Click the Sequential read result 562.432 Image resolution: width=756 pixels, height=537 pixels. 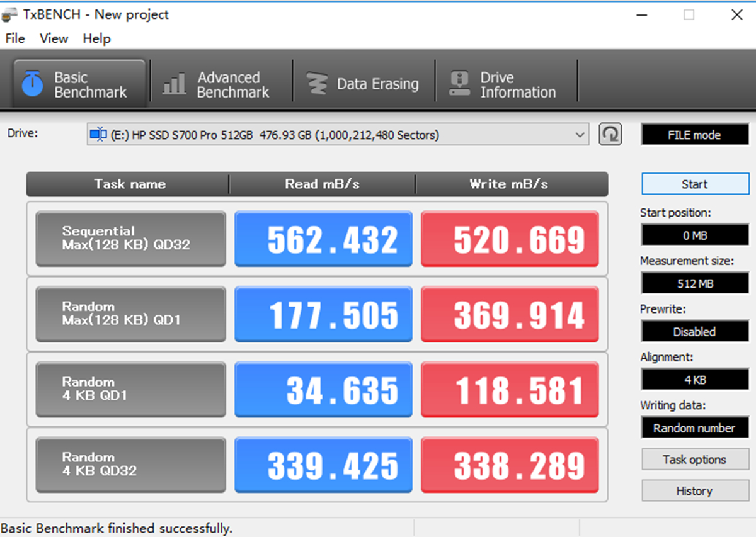(x=323, y=239)
